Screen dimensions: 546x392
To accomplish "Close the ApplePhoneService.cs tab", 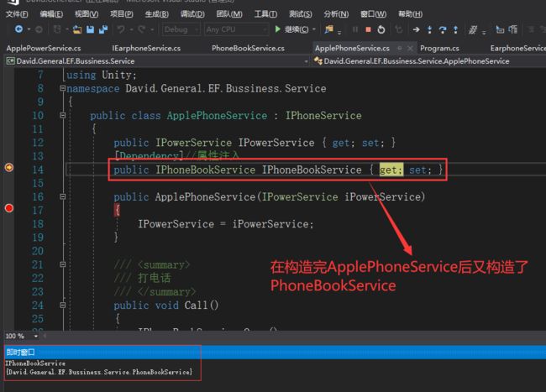I will [410, 48].
